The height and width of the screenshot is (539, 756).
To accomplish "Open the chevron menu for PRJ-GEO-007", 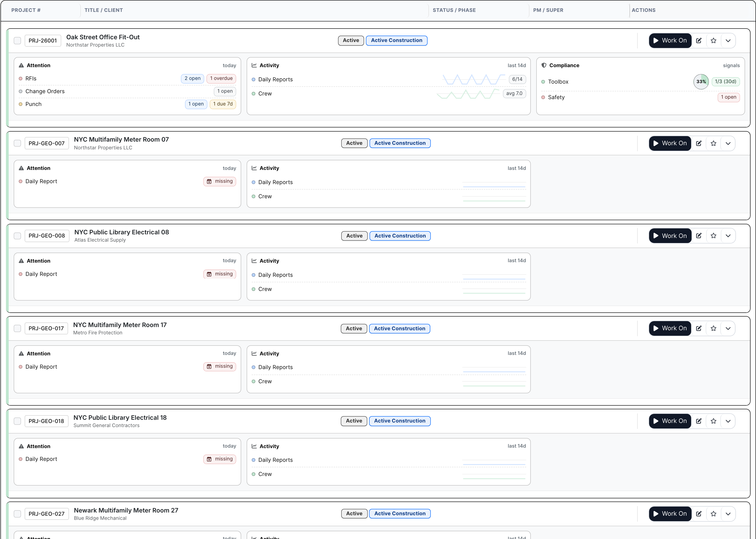I will click(x=728, y=143).
